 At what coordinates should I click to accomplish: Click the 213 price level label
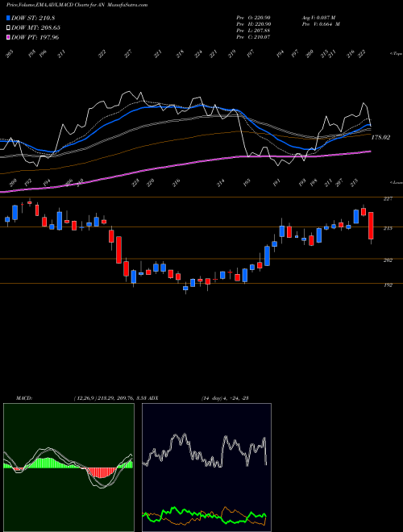(388, 228)
